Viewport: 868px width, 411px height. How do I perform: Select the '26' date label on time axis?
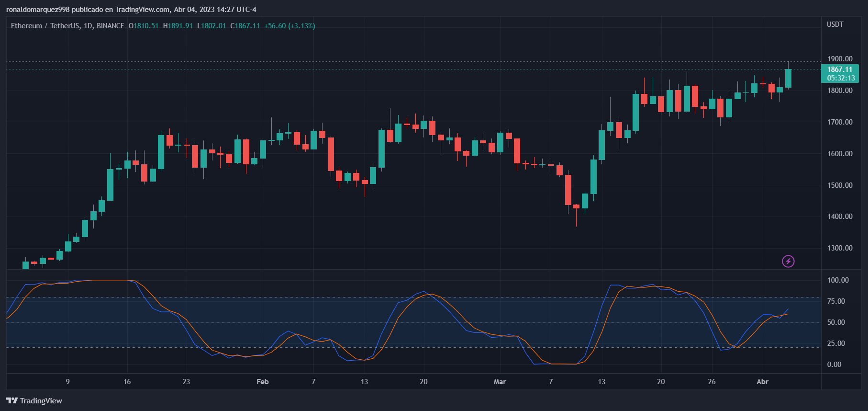(x=712, y=382)
